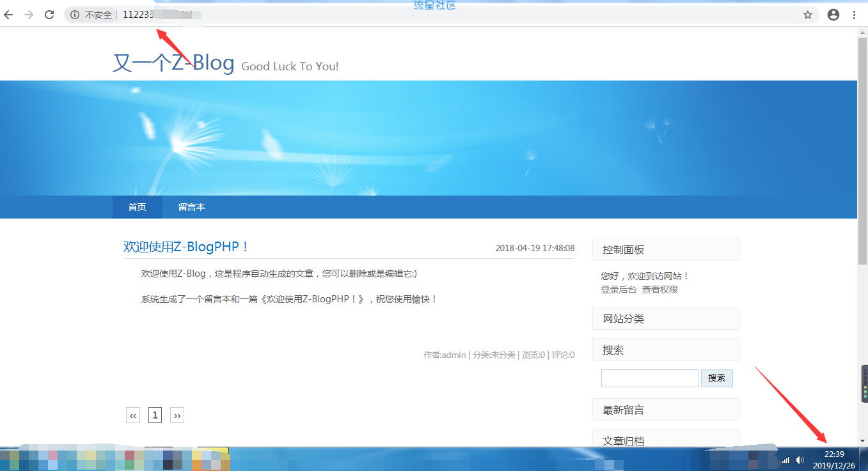Click the scrollbar down arrow

[x=862, y=440]
